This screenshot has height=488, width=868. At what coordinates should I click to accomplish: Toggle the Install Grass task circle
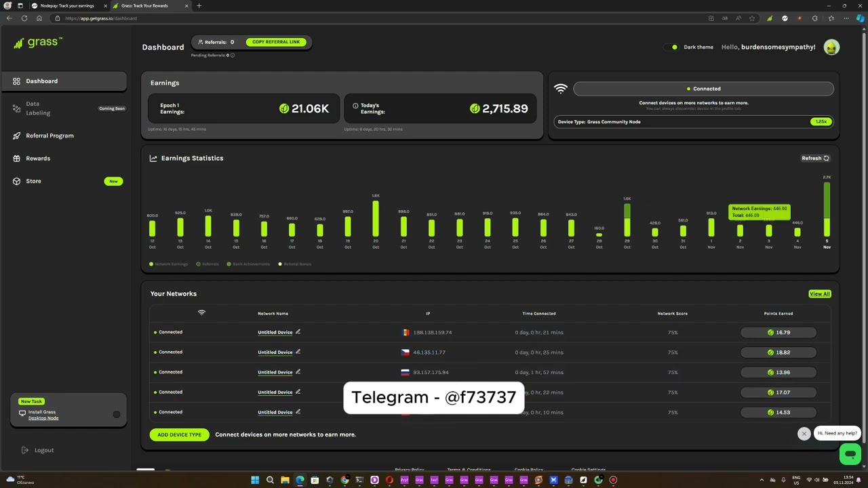pyautogui.click(x=117, y=415)
